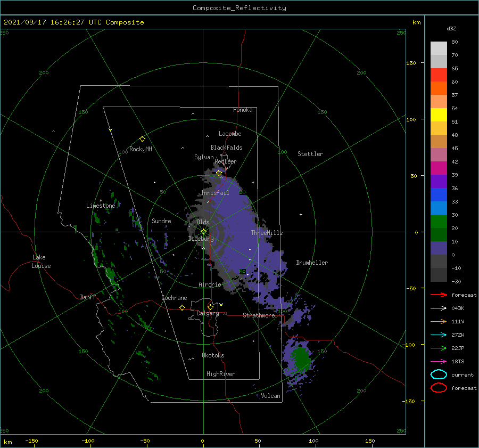Select the ThreeHills label
Viewport: 479px width, 448px height.
267,233
